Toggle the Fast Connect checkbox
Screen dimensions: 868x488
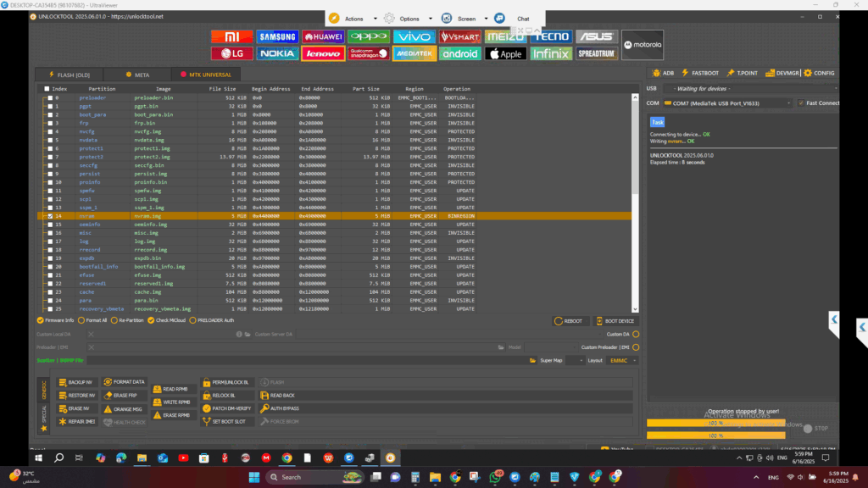(x=800, y=103)
